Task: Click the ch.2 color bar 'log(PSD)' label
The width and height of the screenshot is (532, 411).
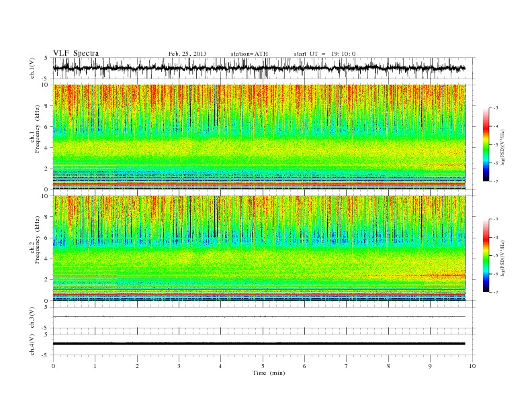Action: coord(502,258)
